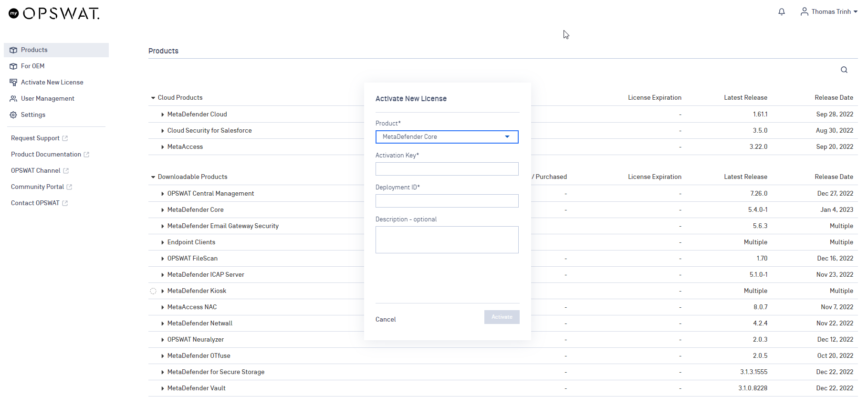The image size is (868, 407).
Task: Click the '3.1.3.1555' version value
Action: click(754, 372)
